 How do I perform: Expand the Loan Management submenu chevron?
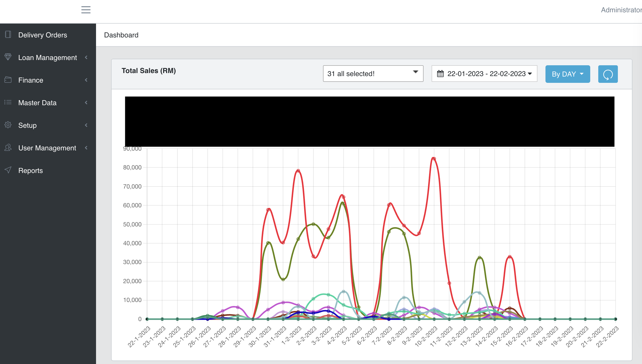tap(86, 57)
